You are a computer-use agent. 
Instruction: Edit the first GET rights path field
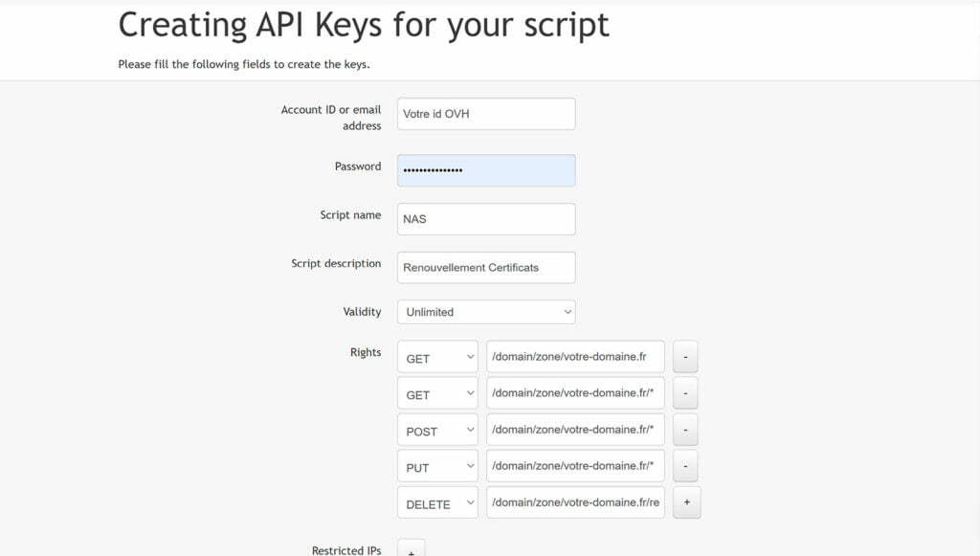(575, 357)
